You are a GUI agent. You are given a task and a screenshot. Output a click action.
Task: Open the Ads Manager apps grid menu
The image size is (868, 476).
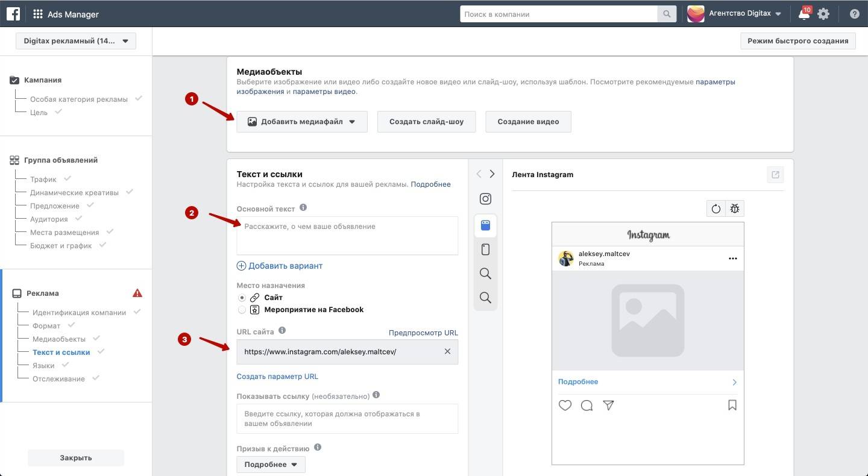coord(38,14)
